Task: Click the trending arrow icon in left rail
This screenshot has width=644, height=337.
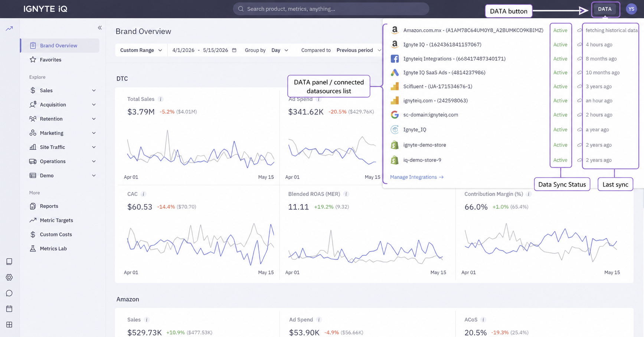Action: [x=9, y=28]
